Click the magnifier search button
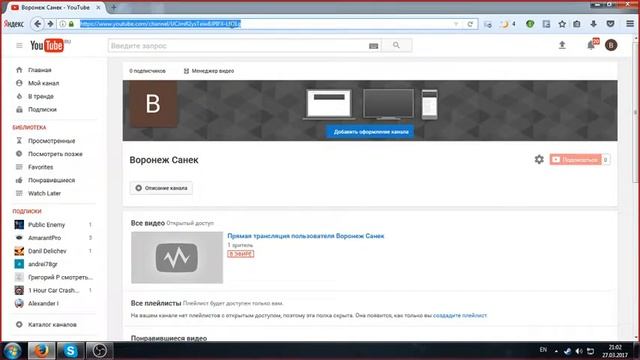640x360 pixels. click(396, 45)
